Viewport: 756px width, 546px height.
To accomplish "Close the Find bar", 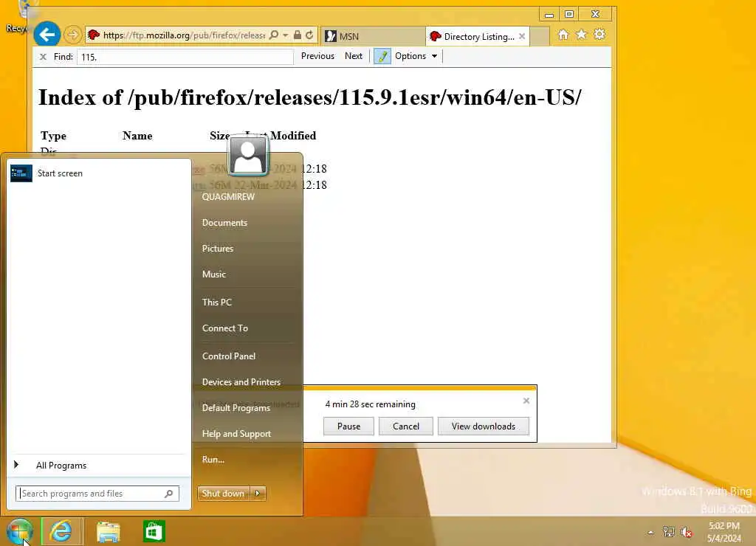I will click(x=43, y=57).
